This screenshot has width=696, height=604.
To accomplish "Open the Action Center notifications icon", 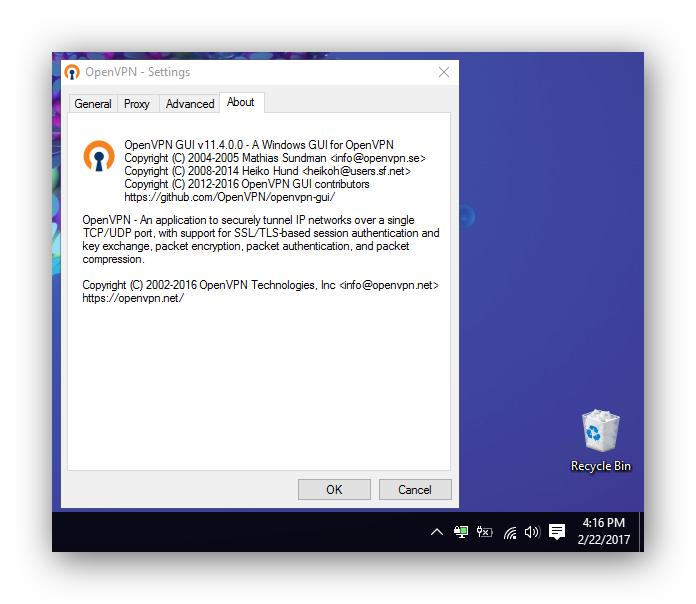I will 557,532.
